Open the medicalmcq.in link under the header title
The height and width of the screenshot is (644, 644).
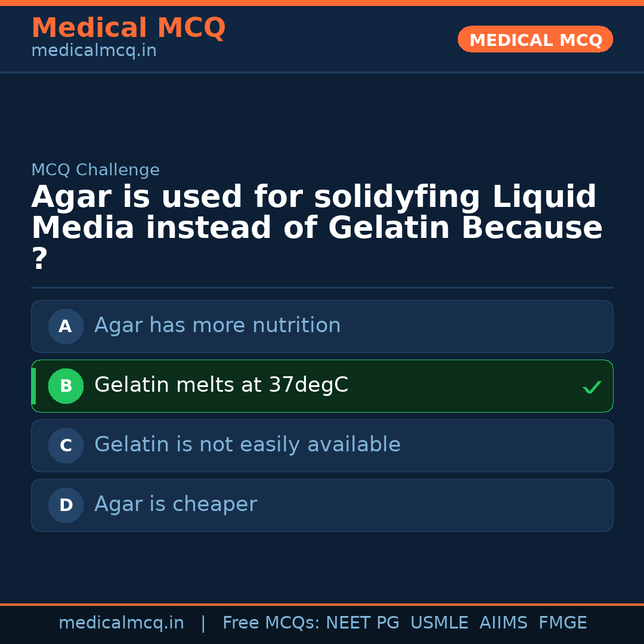pos(94,51)
